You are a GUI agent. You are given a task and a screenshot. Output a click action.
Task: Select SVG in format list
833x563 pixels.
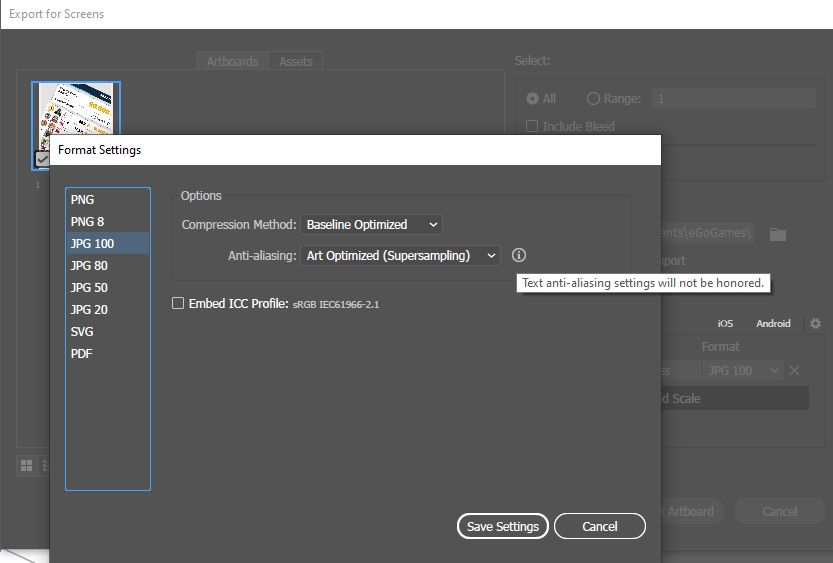point(107,331)
